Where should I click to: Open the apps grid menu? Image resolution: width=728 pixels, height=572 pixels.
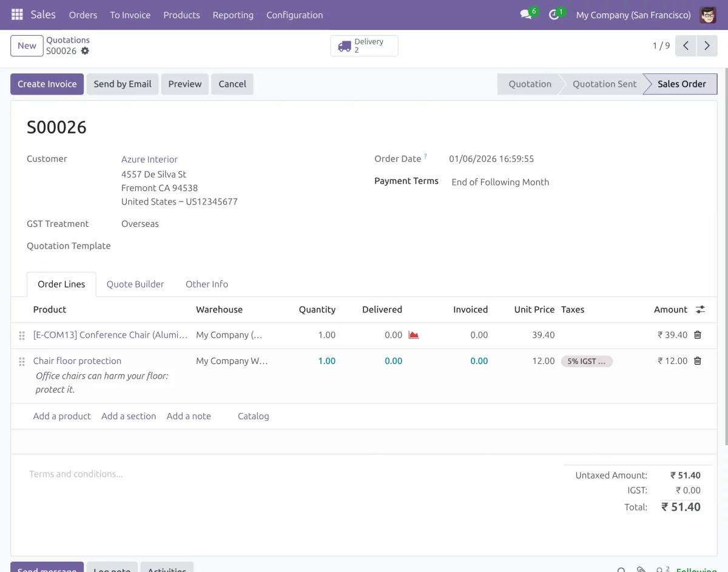(x=16, y=15)
